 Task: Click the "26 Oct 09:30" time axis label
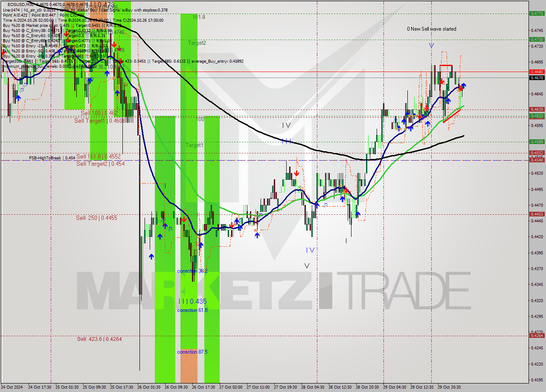(176, 387)
